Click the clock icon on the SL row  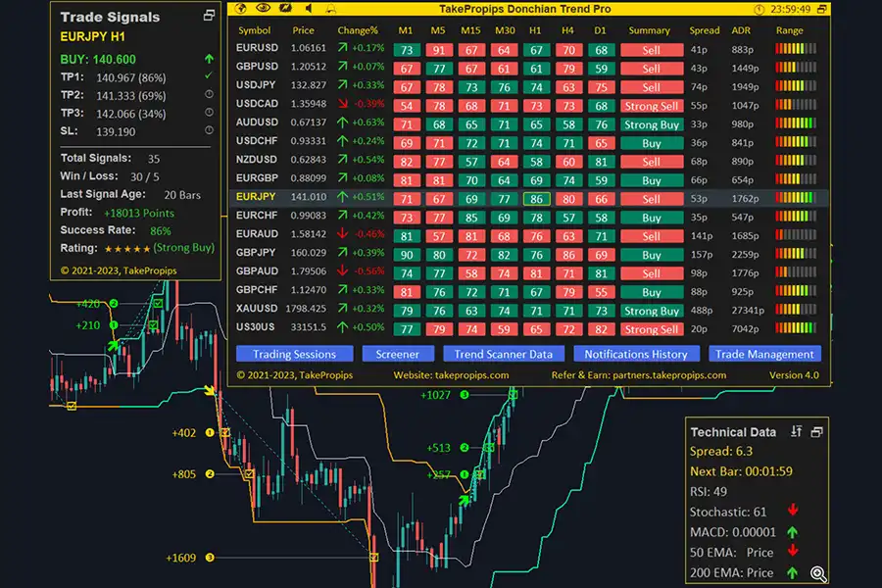click(209, 130)
